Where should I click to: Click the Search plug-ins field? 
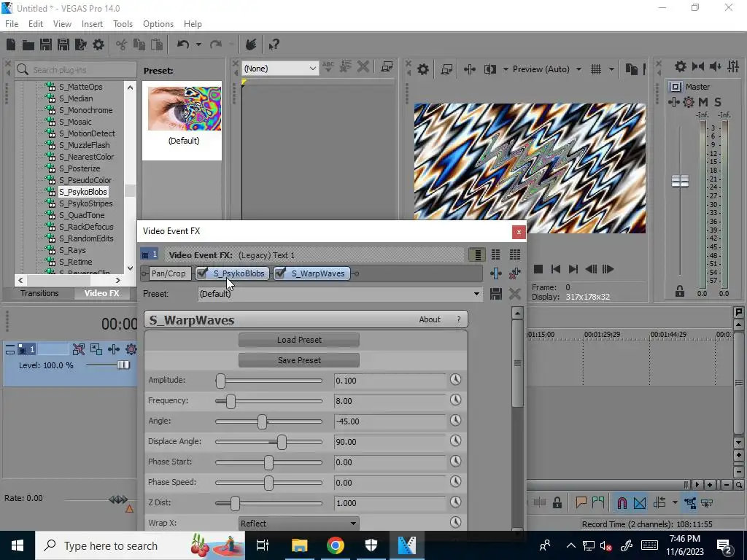(x=75, y=69)
